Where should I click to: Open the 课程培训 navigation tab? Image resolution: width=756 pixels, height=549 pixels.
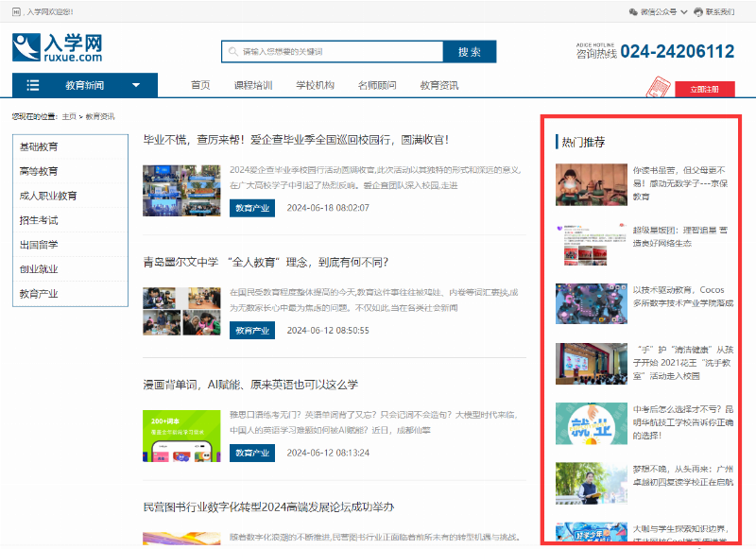pyautogui.click(x=253, y=85)
